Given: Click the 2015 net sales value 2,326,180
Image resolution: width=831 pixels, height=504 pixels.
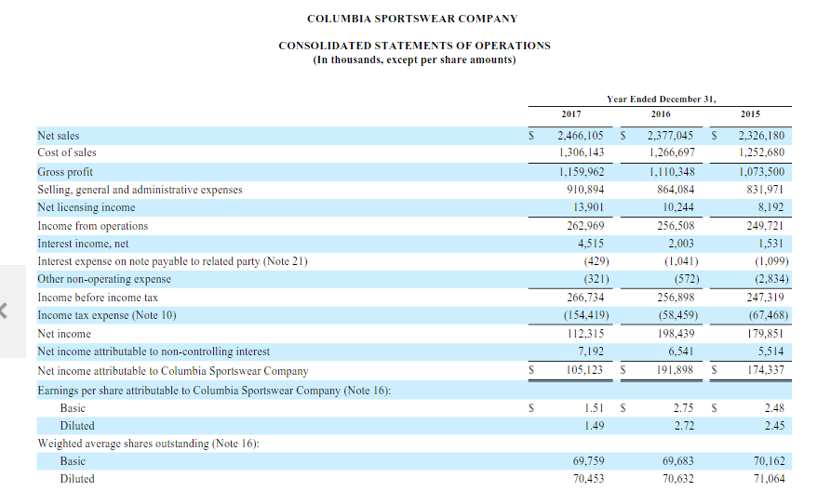Looking at the screenshot, I should tap(761, 136).
